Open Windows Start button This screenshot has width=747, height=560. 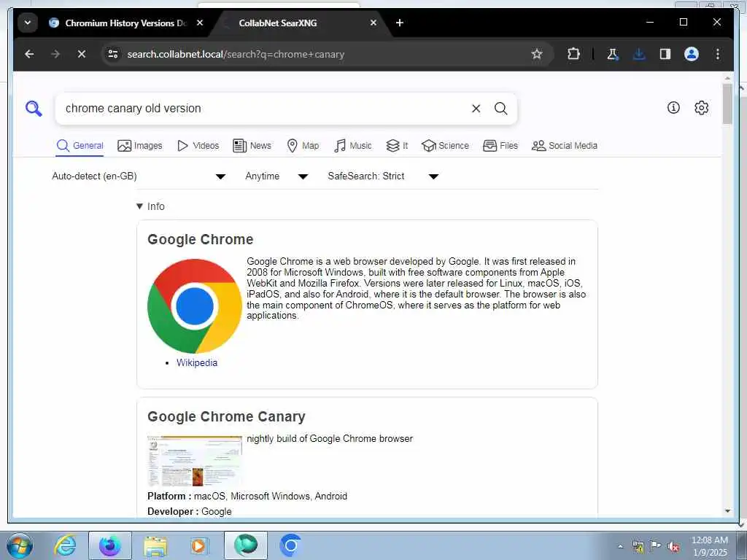20,545
